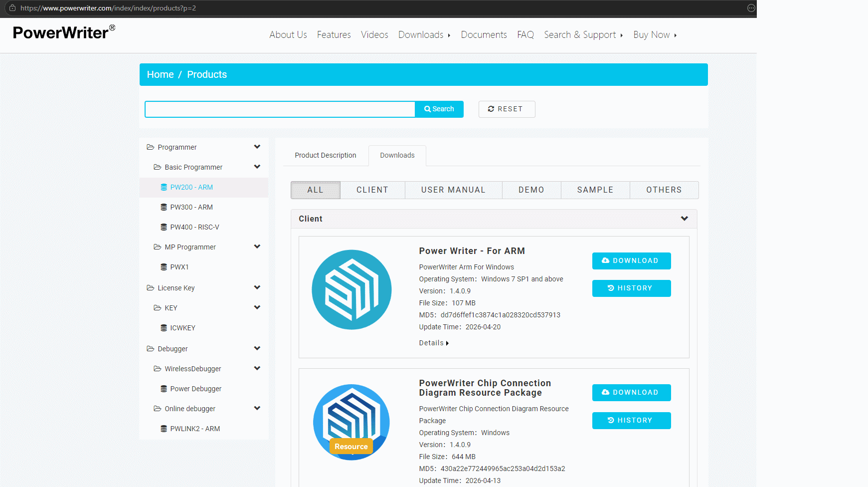Click the PowerWriter Chip Connection Diagram title
868x487 pixels.
coord(485,388)
